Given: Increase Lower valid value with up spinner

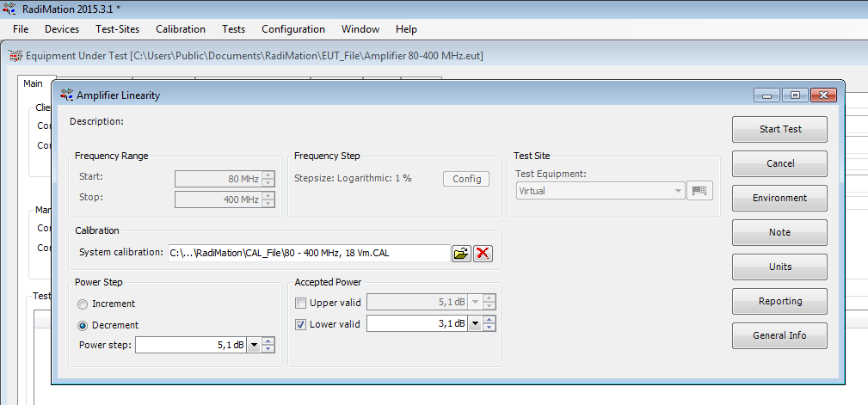Looking at the screenshot, I should point(489,321).
